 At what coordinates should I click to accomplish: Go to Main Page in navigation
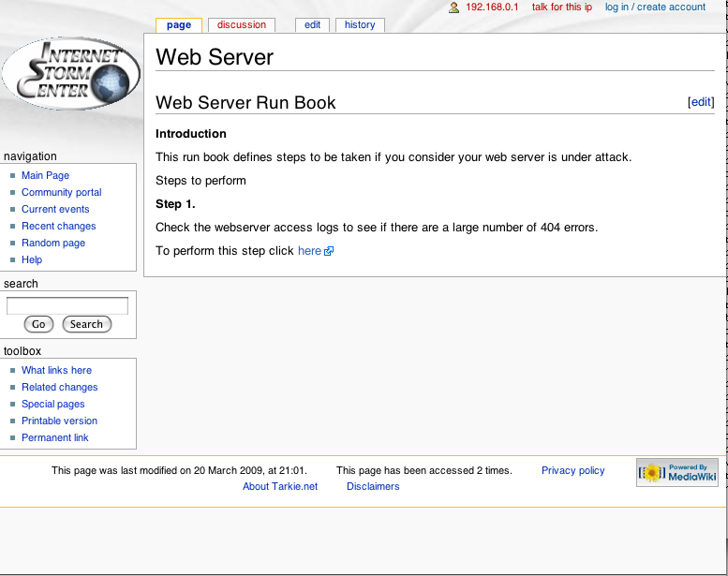click(45, 175)
